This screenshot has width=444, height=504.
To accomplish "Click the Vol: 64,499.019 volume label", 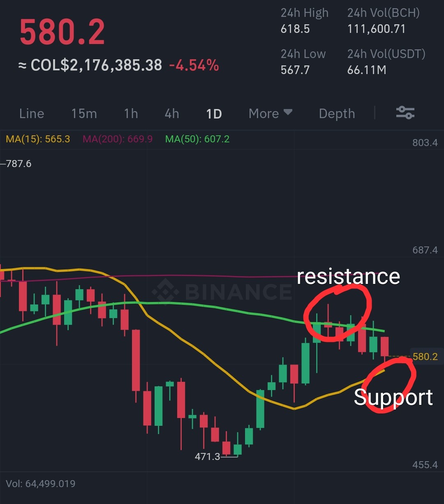I will (41, 483).
